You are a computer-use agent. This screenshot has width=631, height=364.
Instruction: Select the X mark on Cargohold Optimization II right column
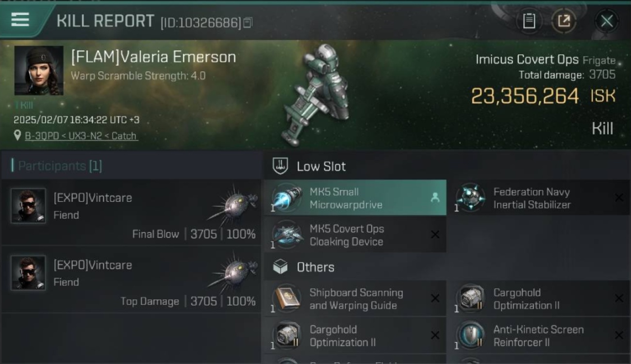[619, 298]
